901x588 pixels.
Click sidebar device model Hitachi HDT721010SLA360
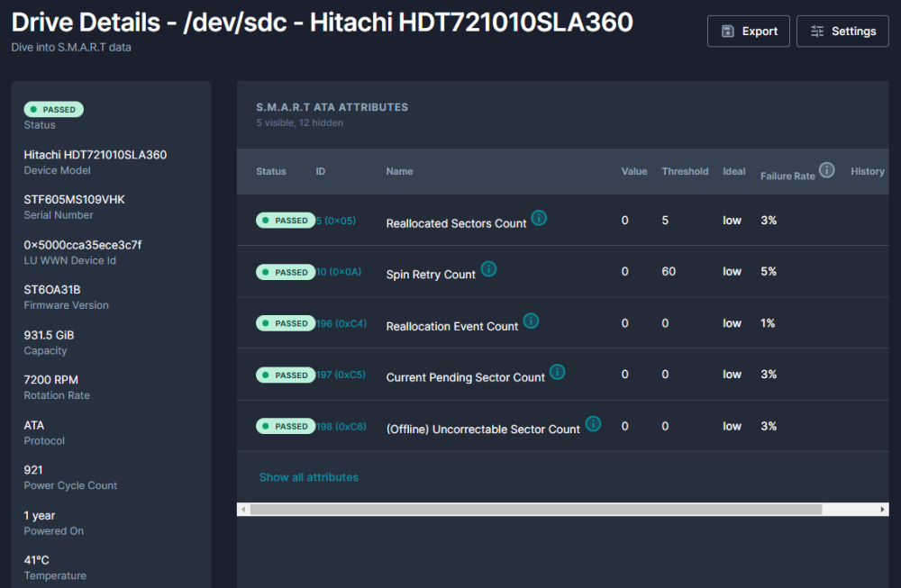(96, 155)
